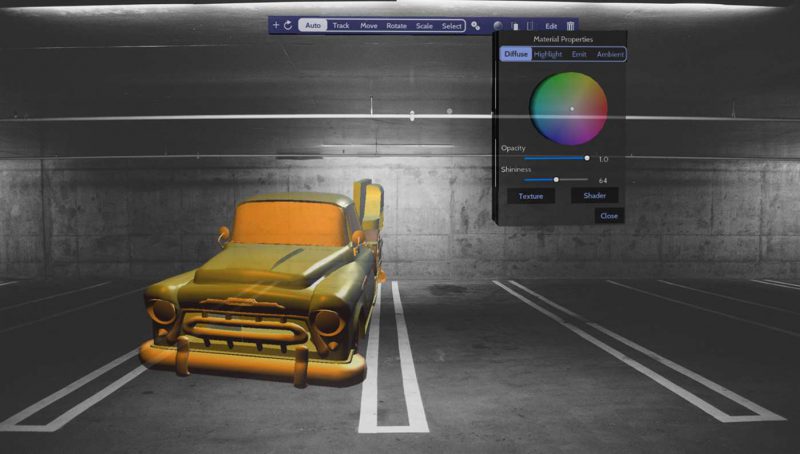Activate Rotate mode

point(397,25)
